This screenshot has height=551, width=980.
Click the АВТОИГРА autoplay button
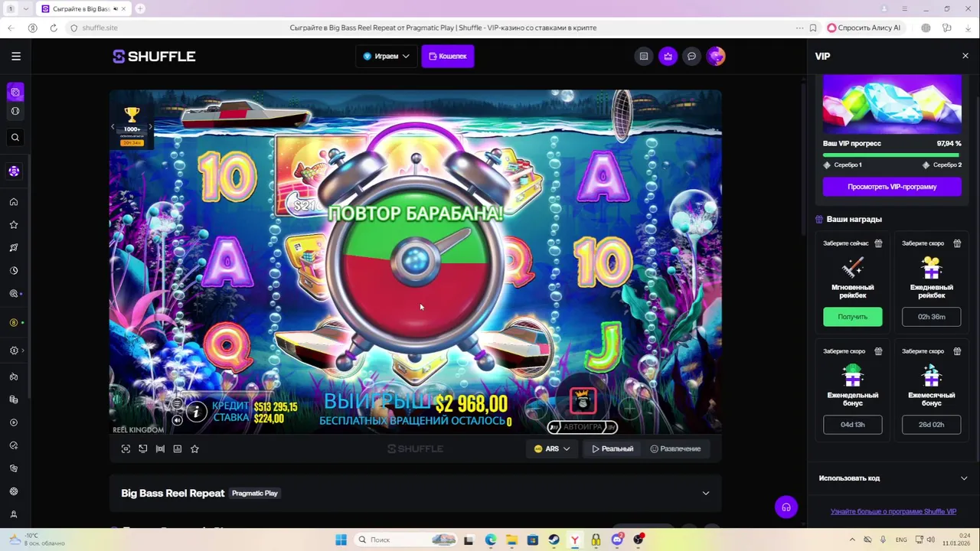583,427
